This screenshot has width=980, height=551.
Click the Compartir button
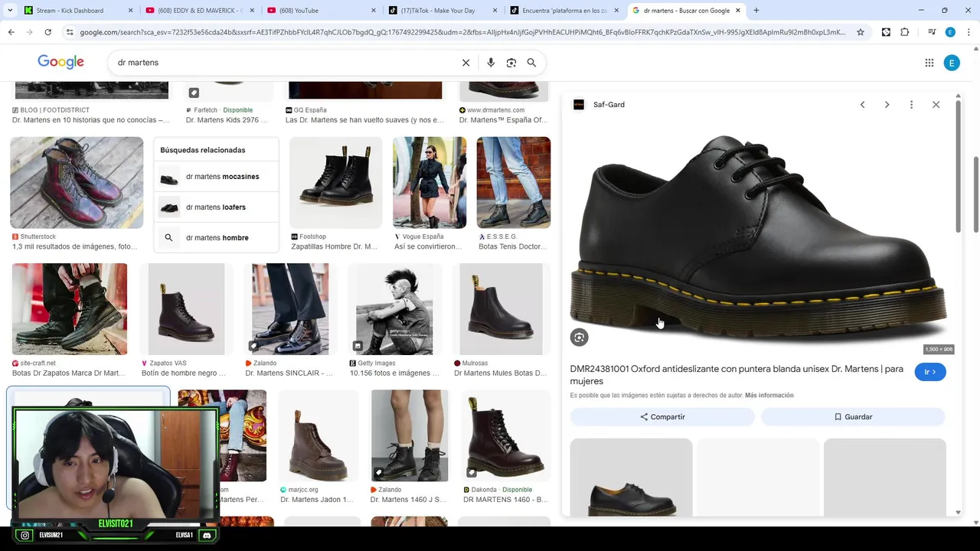coord(662,417)
